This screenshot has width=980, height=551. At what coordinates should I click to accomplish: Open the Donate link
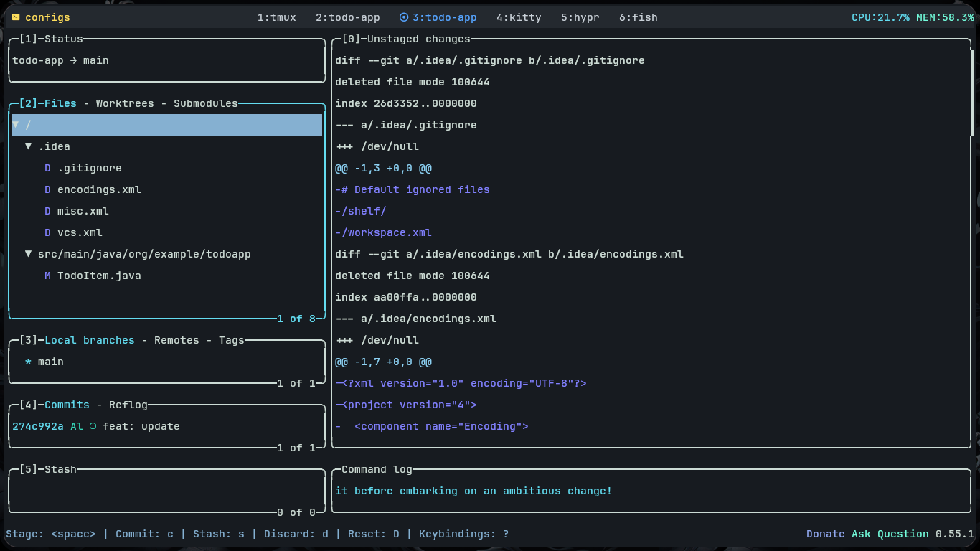tap(825, 534)
